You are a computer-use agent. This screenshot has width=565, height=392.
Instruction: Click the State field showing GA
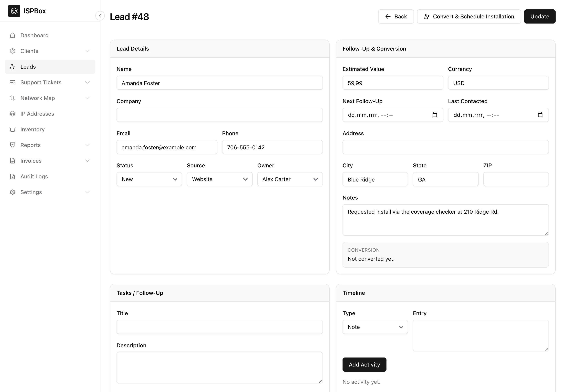(446, 179)
